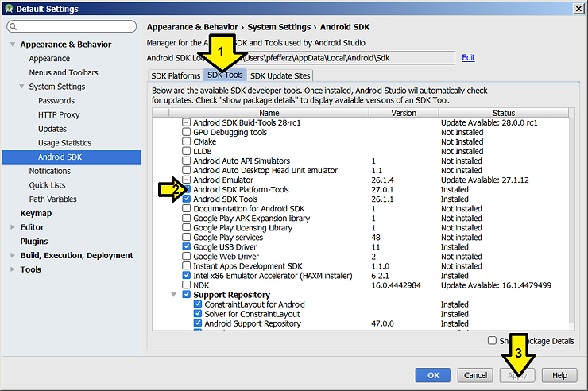Open SDK Update Sites tab
The height and width of the screenshot is (391, 588).
click(280, 75)
